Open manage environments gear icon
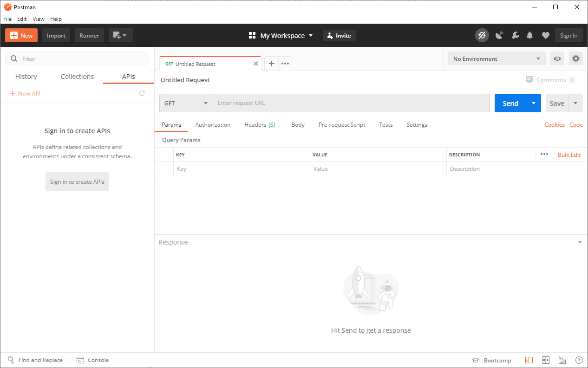This screenshot has width=588, height=368. click(576, 58)
